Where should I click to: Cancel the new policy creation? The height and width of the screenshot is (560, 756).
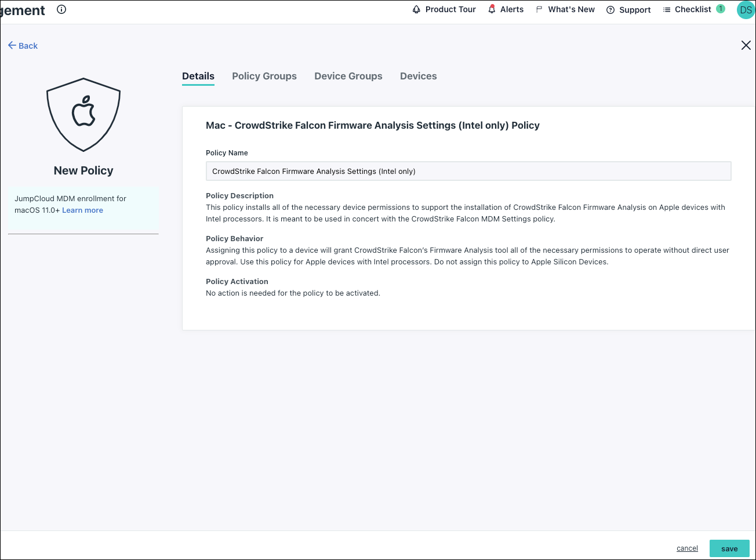687,548
